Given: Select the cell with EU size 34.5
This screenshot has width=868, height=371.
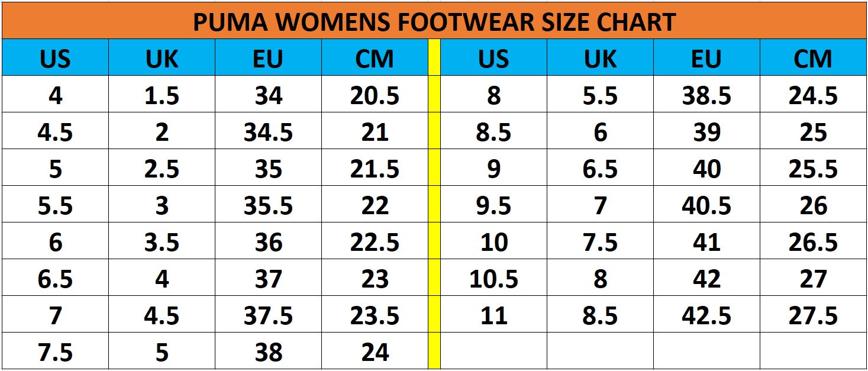Looking at the screenshot, I should (268, 131).
